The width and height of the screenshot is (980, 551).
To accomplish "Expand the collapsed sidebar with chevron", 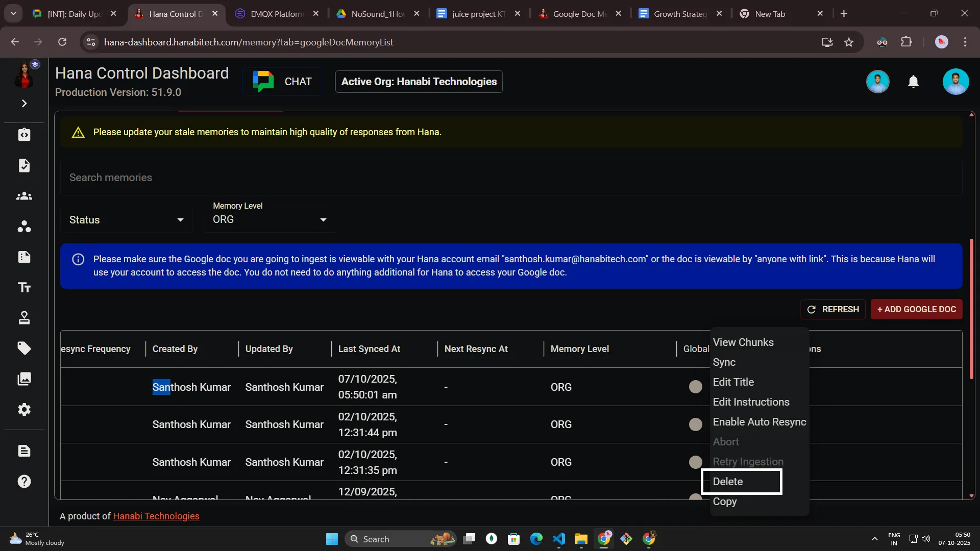I will click(x=24, y=103).
